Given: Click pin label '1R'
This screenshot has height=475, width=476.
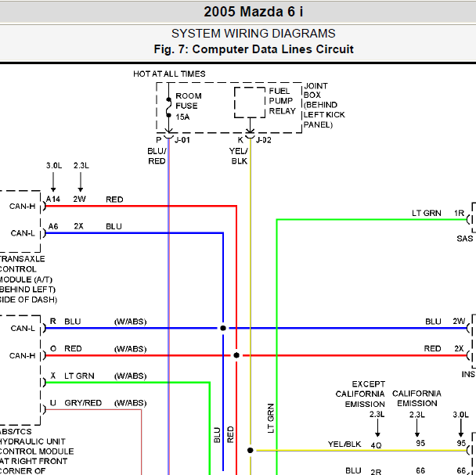Looking at the screenshot, I should [x=459, y=213].
